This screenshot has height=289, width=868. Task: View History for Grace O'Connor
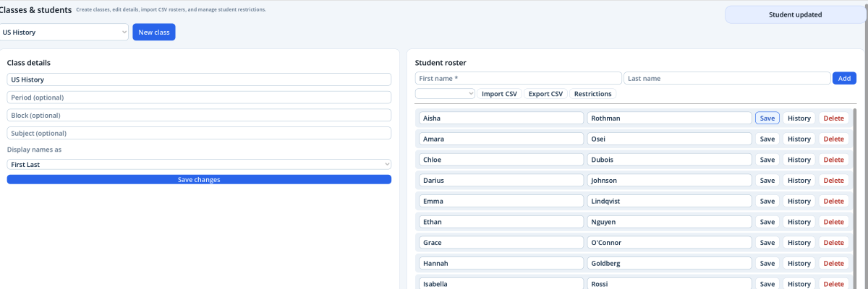(799, 243)
